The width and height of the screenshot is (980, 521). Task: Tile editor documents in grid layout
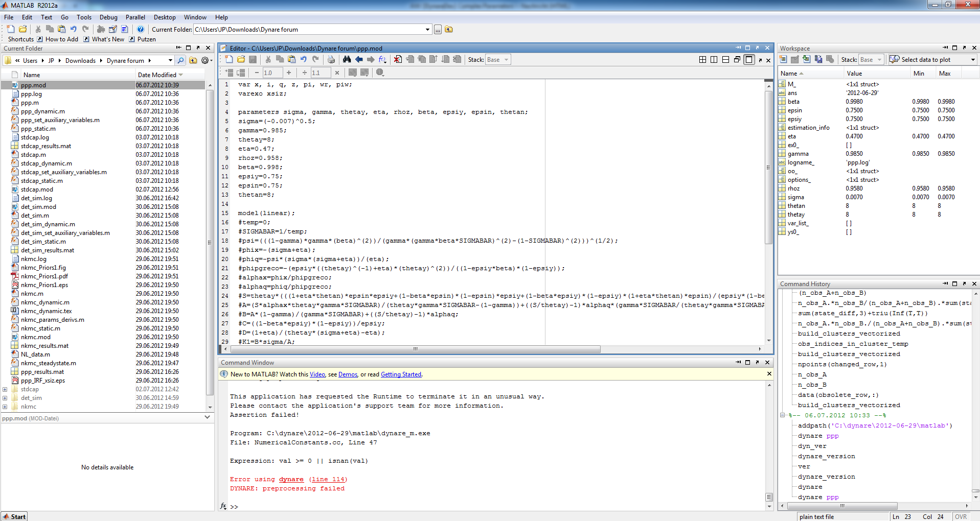click(x=703, y=60)
